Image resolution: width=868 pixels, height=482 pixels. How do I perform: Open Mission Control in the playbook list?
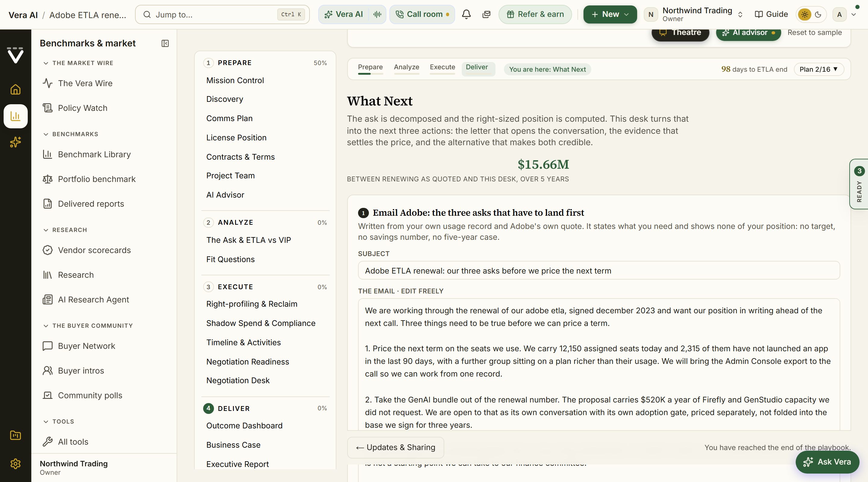click(x=235, y=80)
